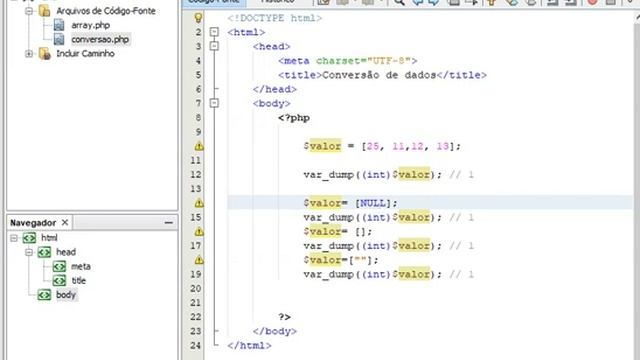640x360 pixels.
Task: Collapse the html node in Navegador
Action: pyautogui.click(x=14, y=238)
